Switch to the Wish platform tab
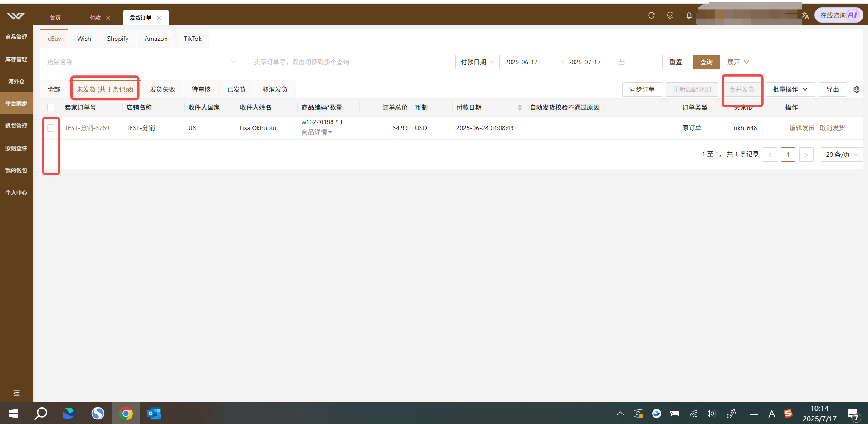Image resolution: width=868 pixels, height=424 pixels. point(84,39)
